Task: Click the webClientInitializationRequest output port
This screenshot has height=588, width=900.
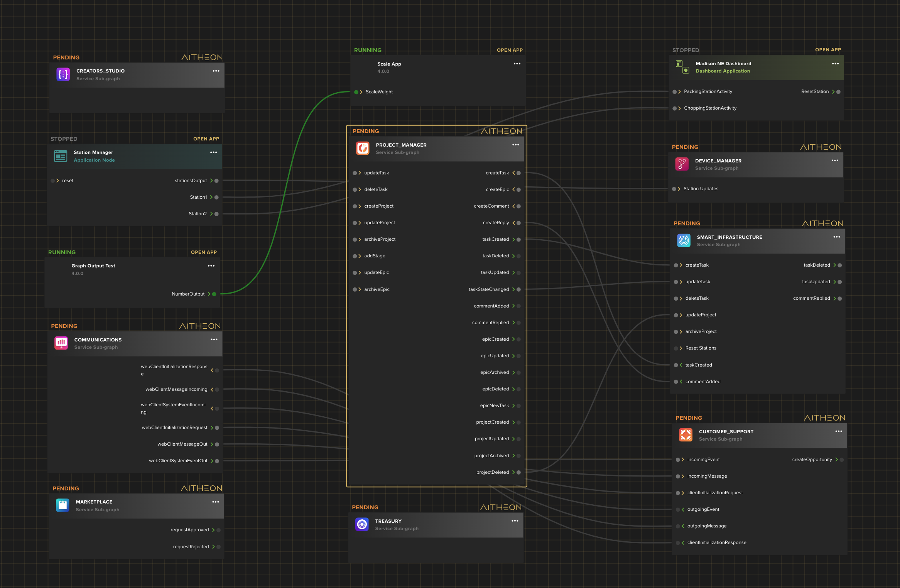Action: (x=217, y=427)
